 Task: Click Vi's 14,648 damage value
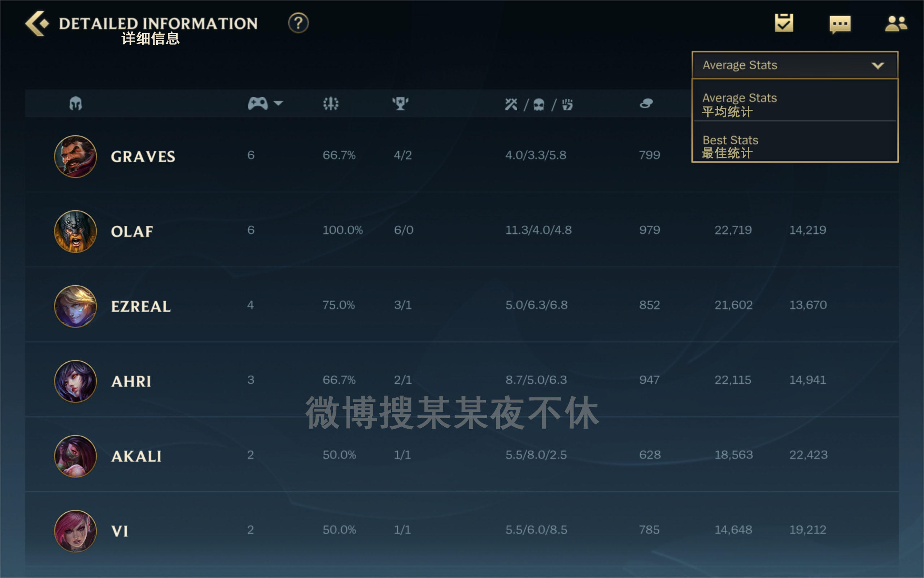tap(733, 530)
